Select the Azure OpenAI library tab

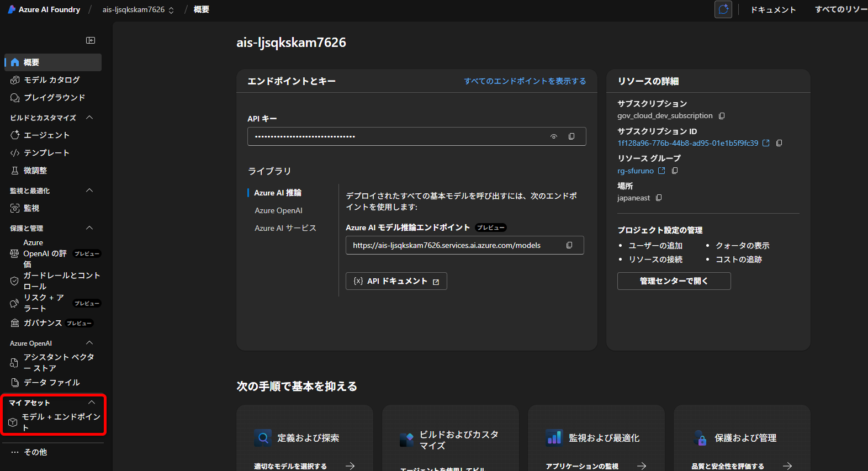278,210
